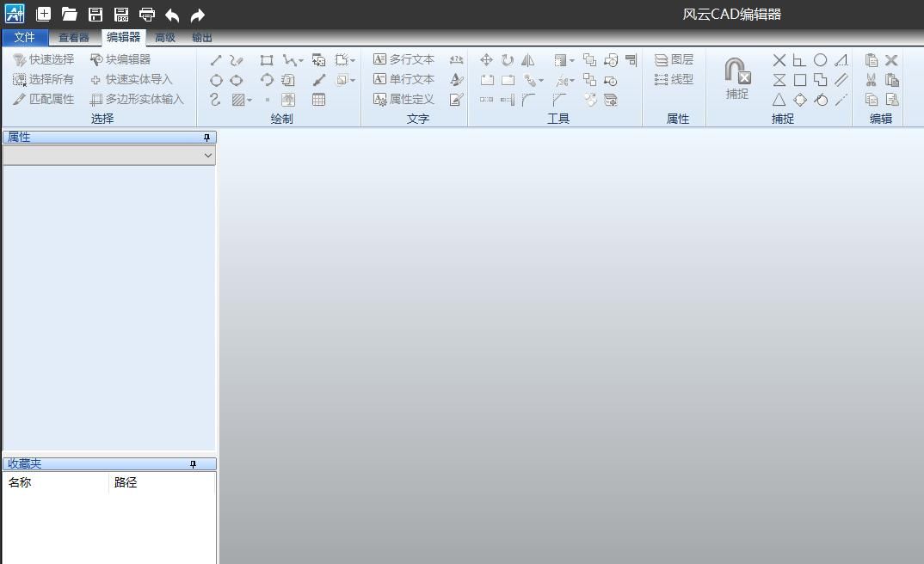Click the 属性定义 tool

tap(404, 99)
